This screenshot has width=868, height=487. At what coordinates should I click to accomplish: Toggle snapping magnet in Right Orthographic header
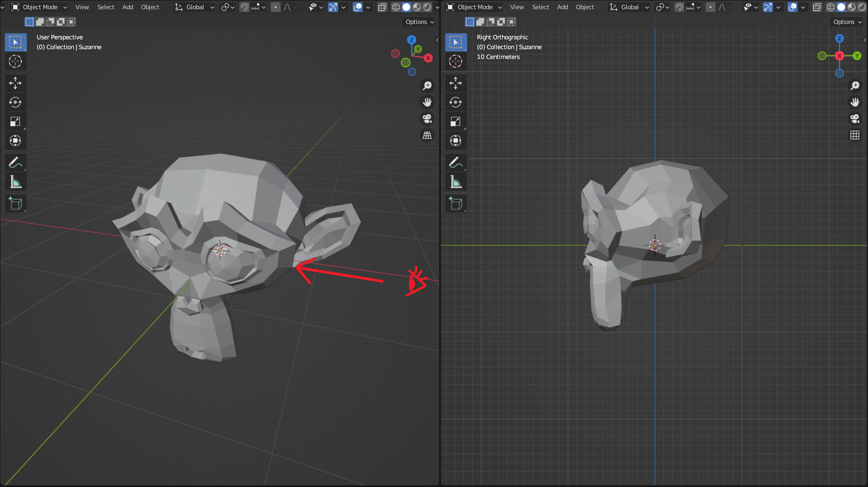click(x=679, y=7)
